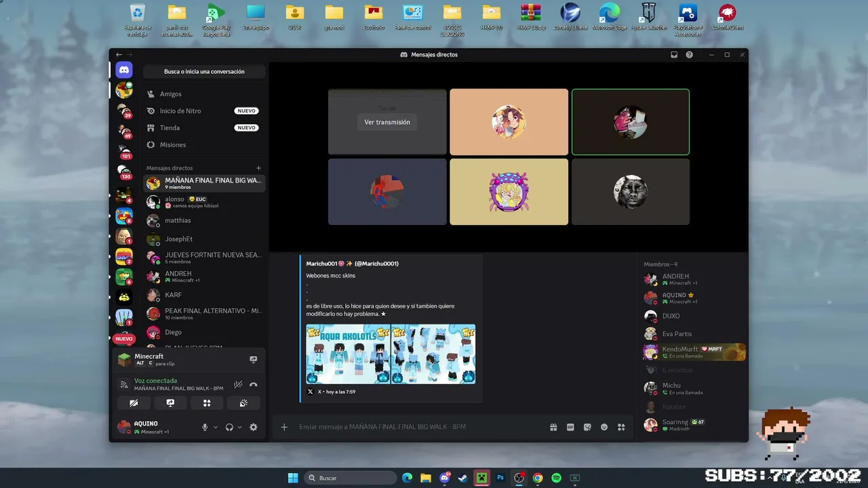Select KendoMurft in the members list
This screenshot has height=488, width=868.
click(694, 352)
